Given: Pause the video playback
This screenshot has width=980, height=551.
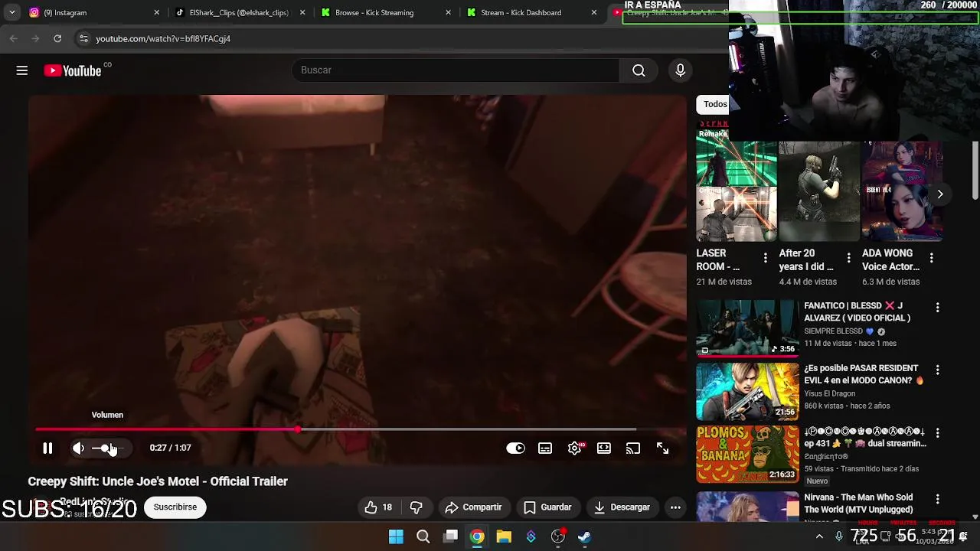Looking at the screenshot, I should point(47,448).
